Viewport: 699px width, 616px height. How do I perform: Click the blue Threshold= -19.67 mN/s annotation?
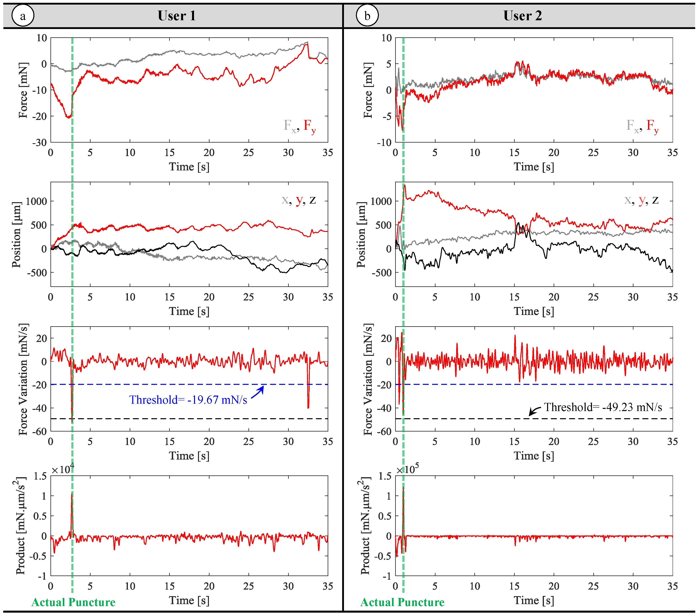pyautogui.click(x=188, y=400)
